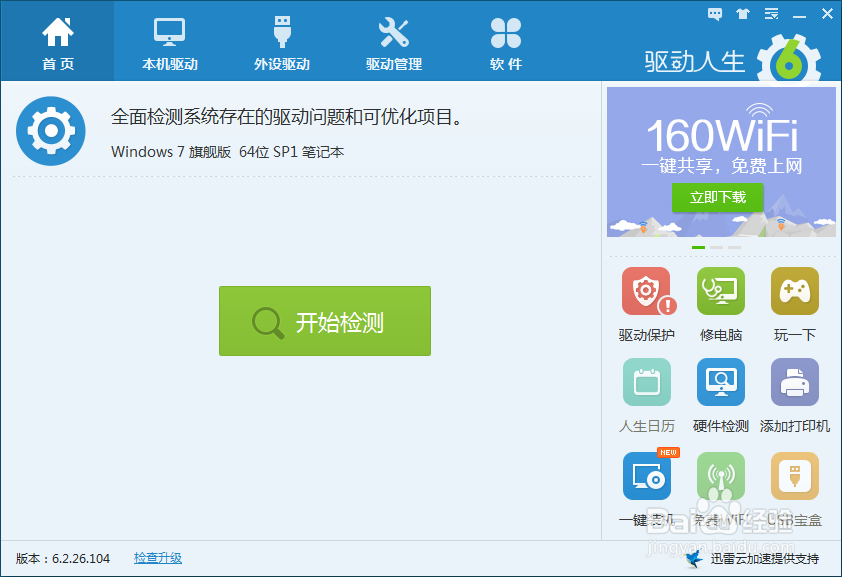Screen dimensions: 842x577
Task: Click 检查升级 to check for updates
Action: click(157, 558)
